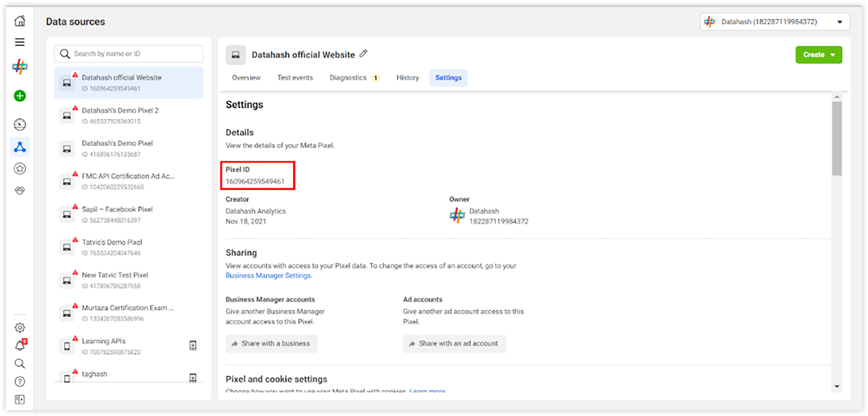The height and width of the screenshot is (416, 868).
Task: Select Datahash official Website in list
Action: [x=129, y=83]
